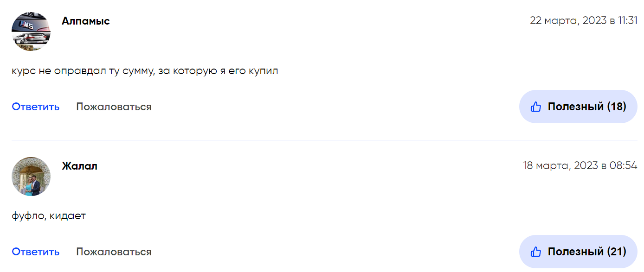Mark Жалал's review as Полезный

(578, 252)
